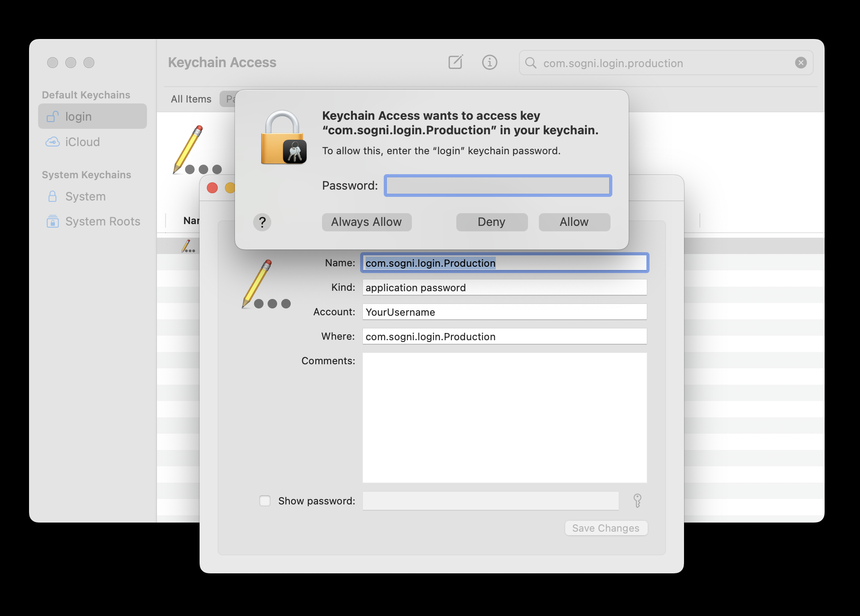The image size is (860, 616).
Task: Focus the keychain Password input field
Action: [498, 186]
